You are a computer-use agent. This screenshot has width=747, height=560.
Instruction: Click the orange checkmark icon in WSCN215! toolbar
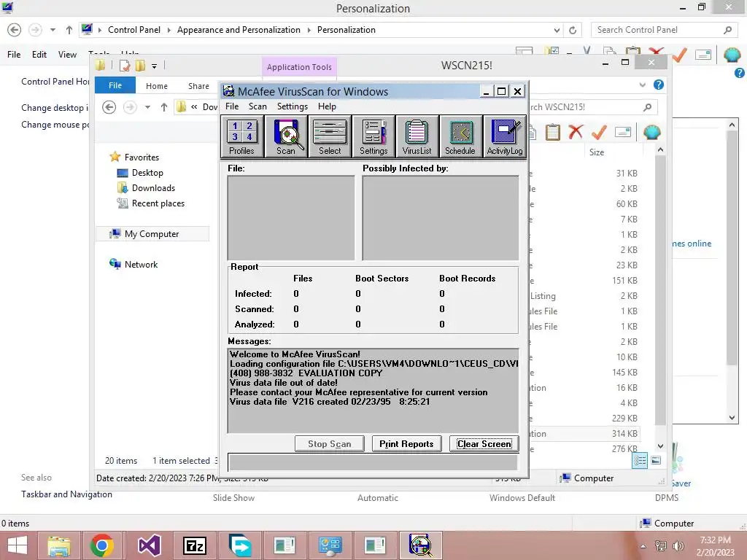(599, 131)
